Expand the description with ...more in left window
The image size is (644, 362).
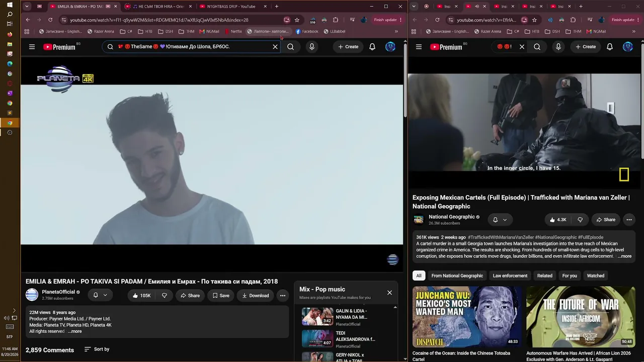pos(74,331)
